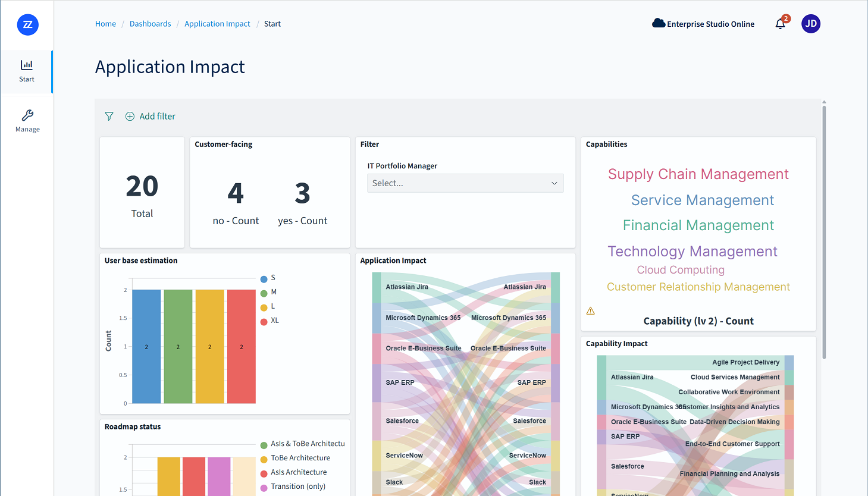
Task: Click the blue ZZ logo icon
Action: point(27,24)
